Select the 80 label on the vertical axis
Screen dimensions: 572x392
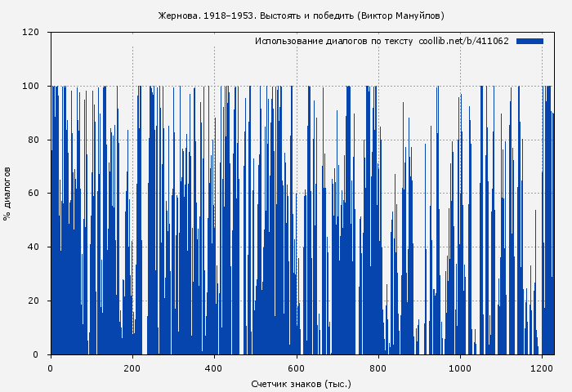tap(34, 140)
